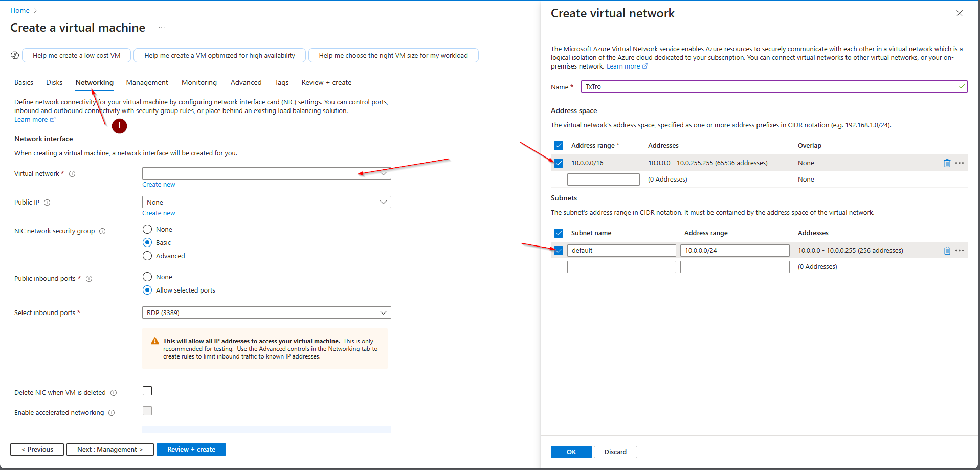Screen dimensions: 980x470
Task: Delete the 10.0.0.0/16 address range row
Action: [x=947, y=163]
